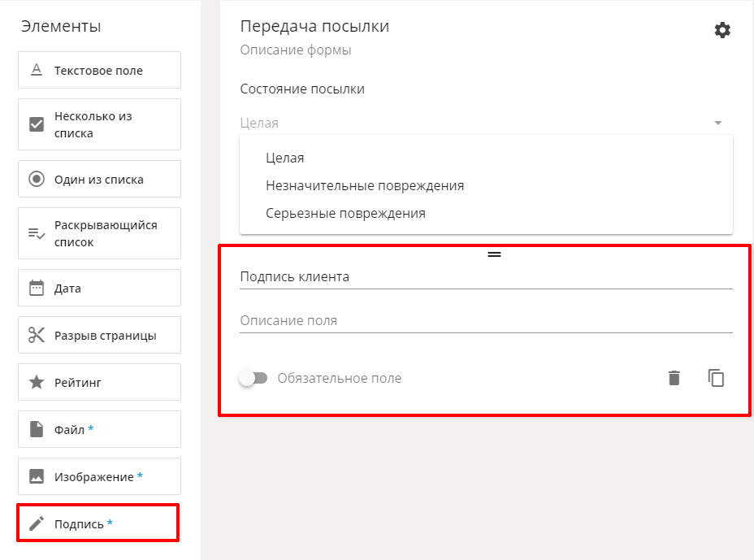Click the scissors icon for Разрыв страницы

click(37, 335)
